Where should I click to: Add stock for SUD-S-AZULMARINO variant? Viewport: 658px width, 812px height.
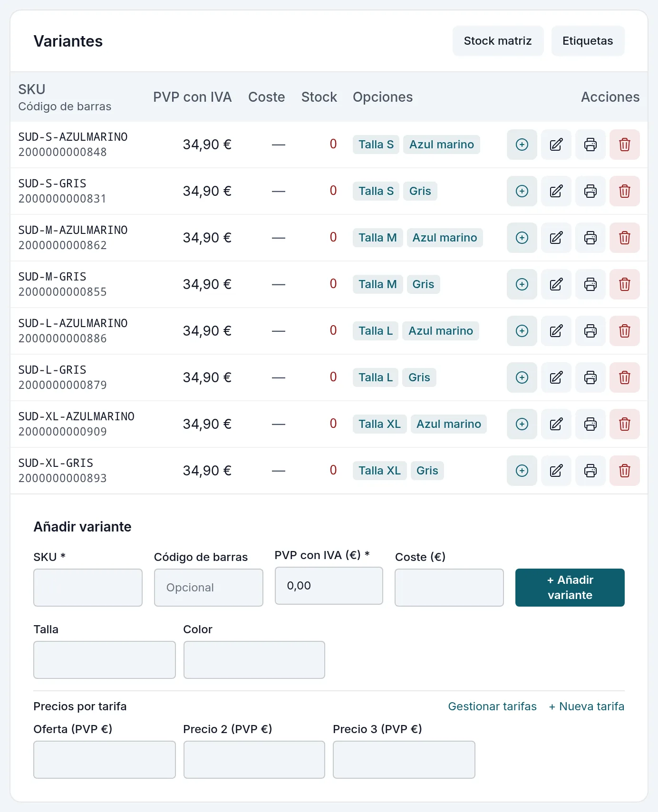pyautogui.click(x=522, y=145)
